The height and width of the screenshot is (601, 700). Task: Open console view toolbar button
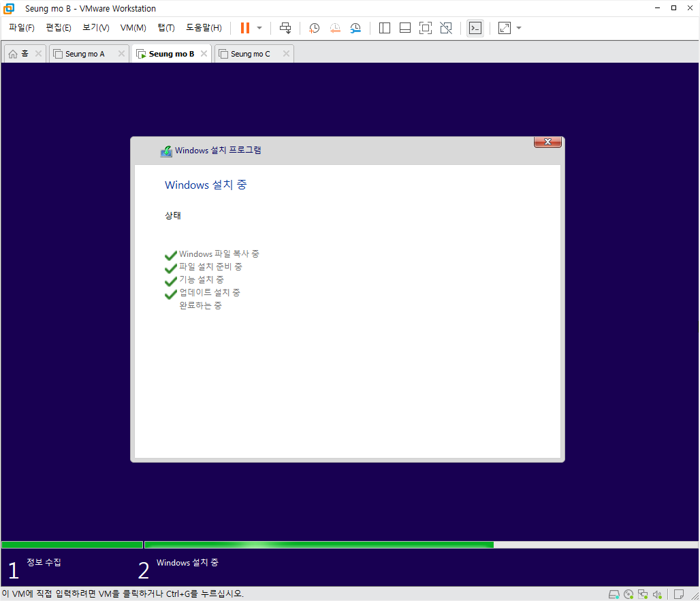point(475,28)
